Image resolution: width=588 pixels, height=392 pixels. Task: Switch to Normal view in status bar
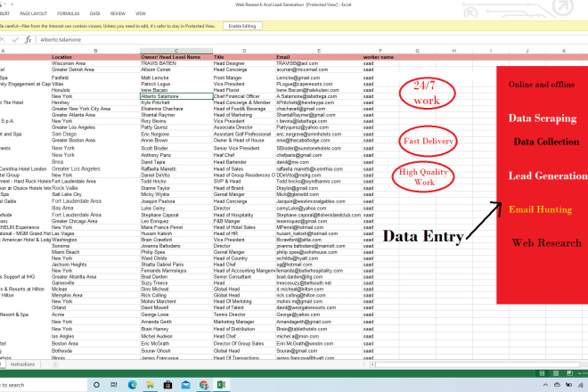[542, 373]
